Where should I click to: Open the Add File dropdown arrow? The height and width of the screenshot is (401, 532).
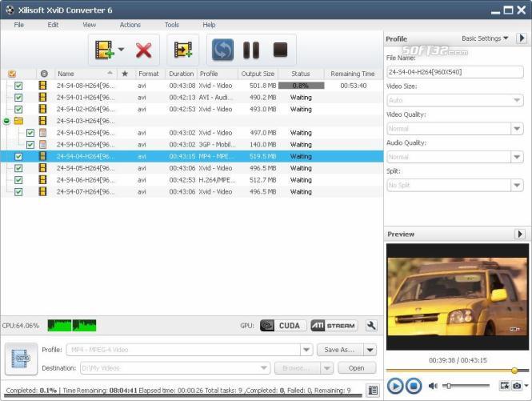point(121,50)
